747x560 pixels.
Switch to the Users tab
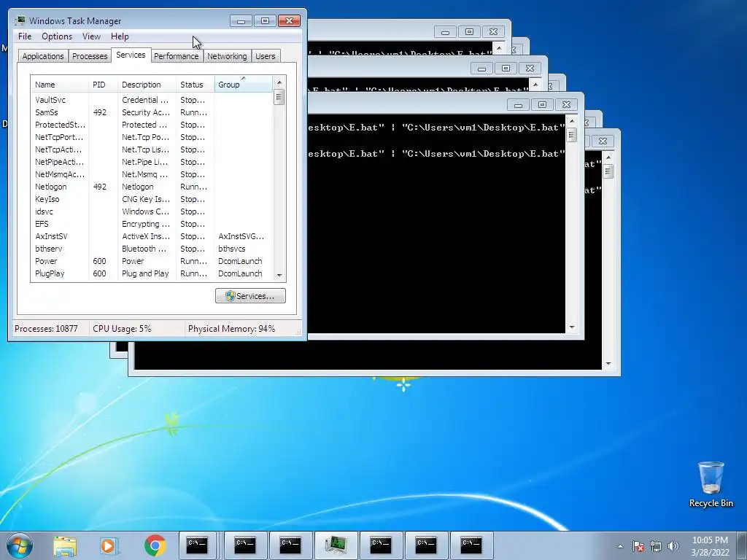point(266,56)
